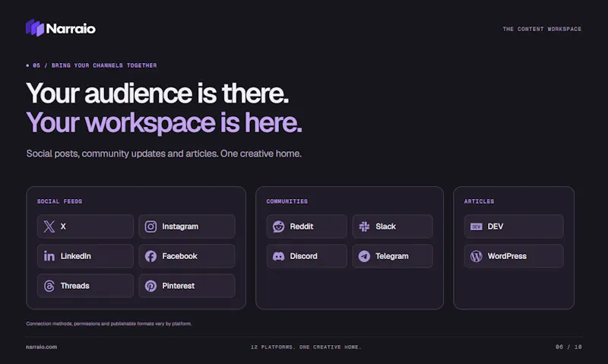Click 'Your audience is there.' headline
Image resolution: width=608 pixels, height=364 pixels.
pyautogui.click(x=157, y=93)
